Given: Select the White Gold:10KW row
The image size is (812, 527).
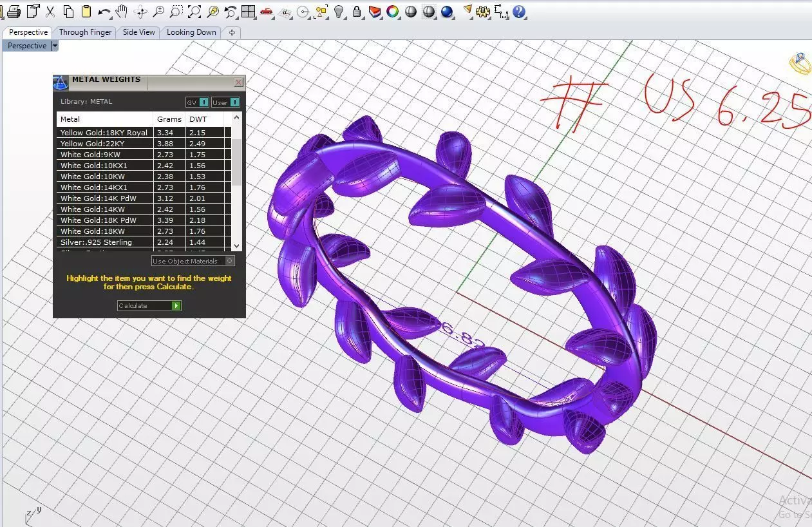Looking at the screenshot, I should [x=144, y=177].
